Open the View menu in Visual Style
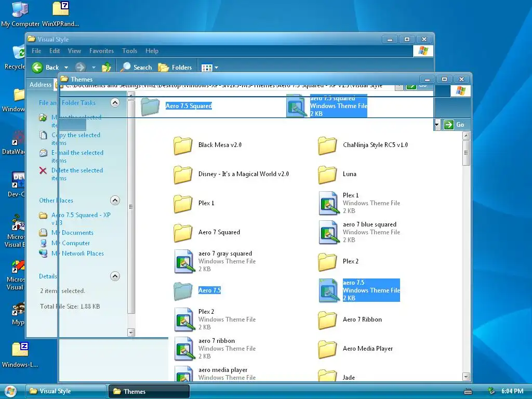This screenshot has height=399, width=532. (x=74, y=51)
